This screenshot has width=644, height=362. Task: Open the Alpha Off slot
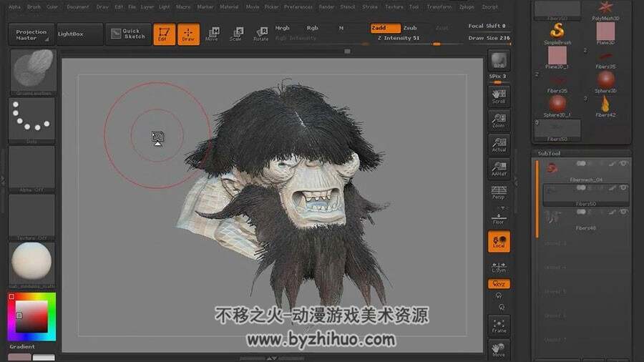click(x=32, y=168)
